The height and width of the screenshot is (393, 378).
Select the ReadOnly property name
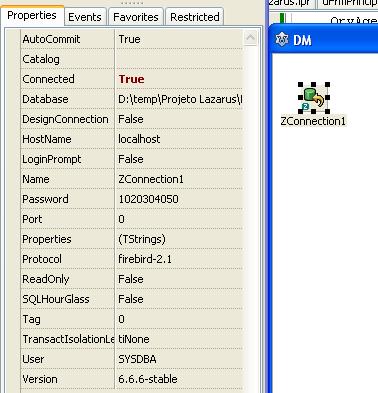click(x=45, y=279)
